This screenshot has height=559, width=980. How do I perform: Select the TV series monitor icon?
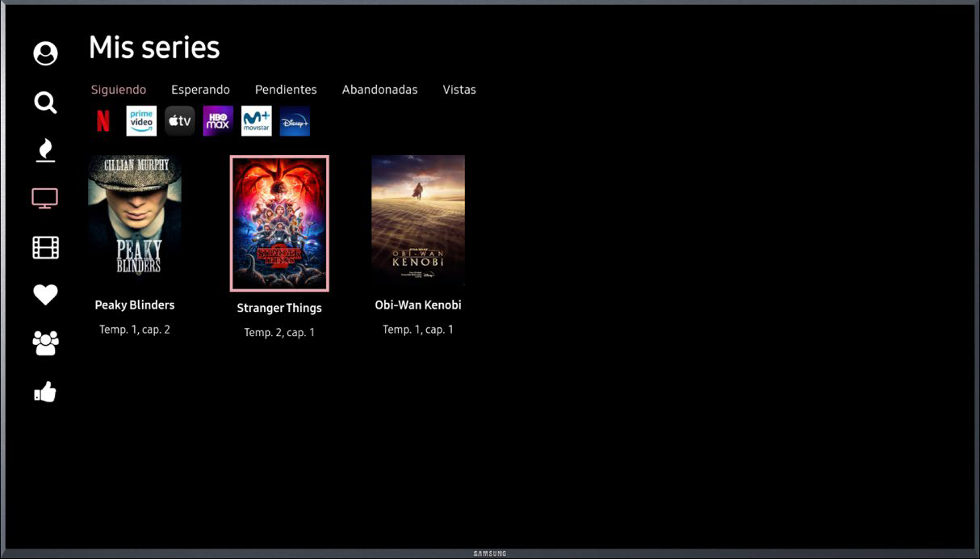pyautogui.click(x=45, y=198)
